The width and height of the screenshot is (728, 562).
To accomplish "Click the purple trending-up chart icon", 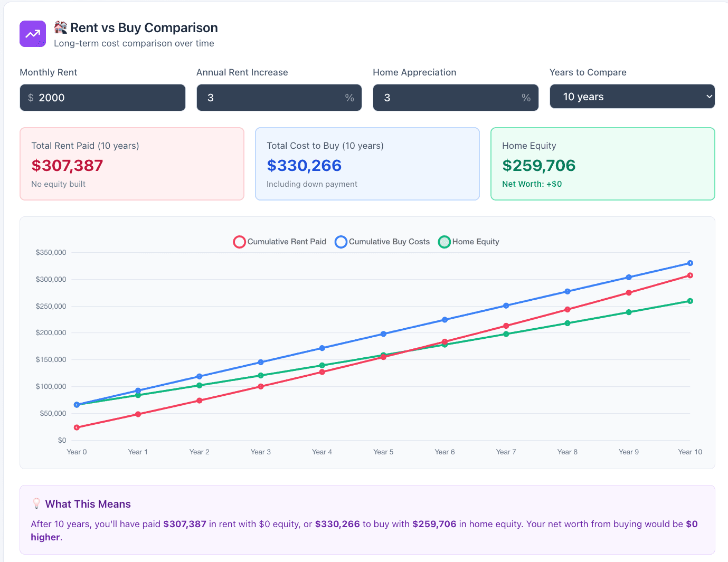I will coord(33,34).
